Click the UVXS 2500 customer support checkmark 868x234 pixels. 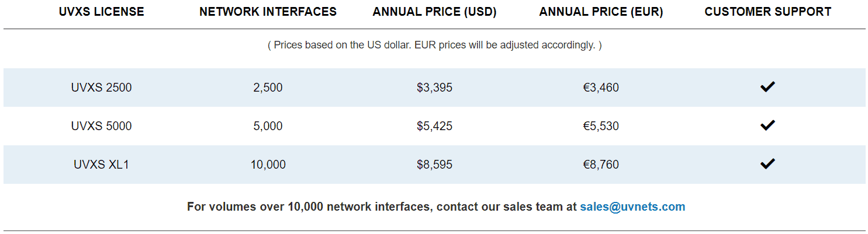(x=767, y=87)
